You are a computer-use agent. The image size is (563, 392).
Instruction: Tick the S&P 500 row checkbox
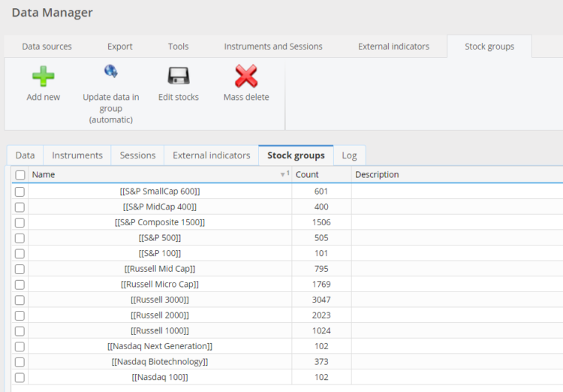pos(20,238)
